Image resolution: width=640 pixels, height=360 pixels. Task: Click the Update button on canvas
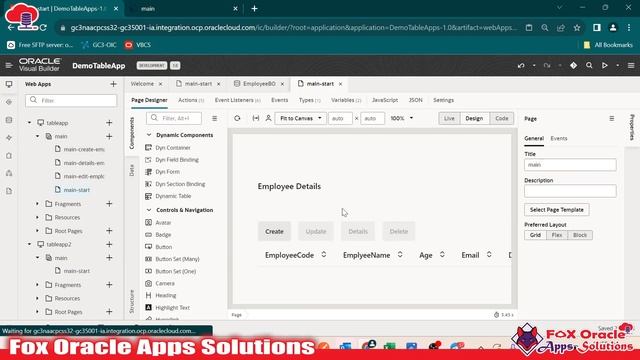click(x=316, y=231)
